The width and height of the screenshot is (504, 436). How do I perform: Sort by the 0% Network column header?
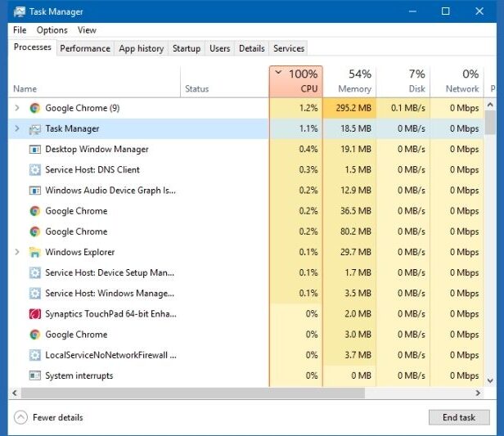(457, 82)
